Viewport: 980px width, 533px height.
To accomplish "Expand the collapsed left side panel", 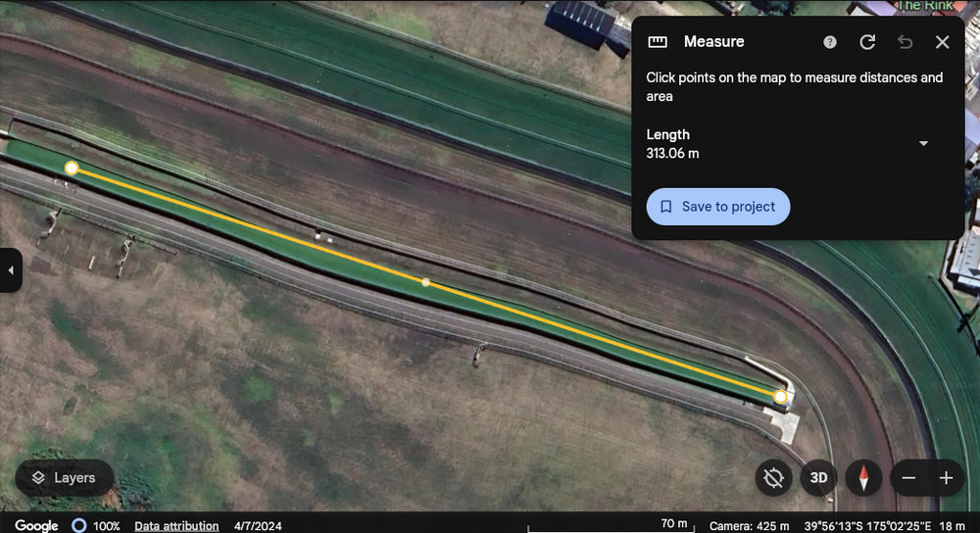I will point(10,270).
